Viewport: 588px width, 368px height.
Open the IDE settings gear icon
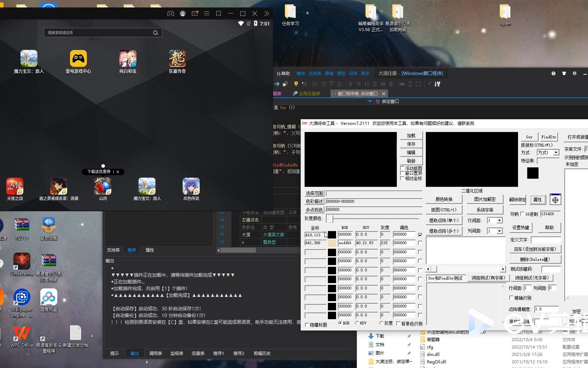pyautogui.click(x=575, y=73)
